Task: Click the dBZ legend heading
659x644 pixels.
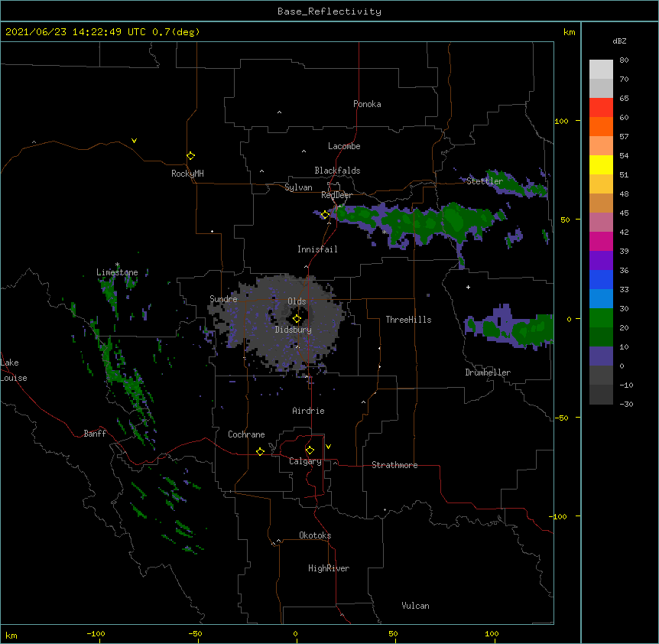Action: (619, 41)
